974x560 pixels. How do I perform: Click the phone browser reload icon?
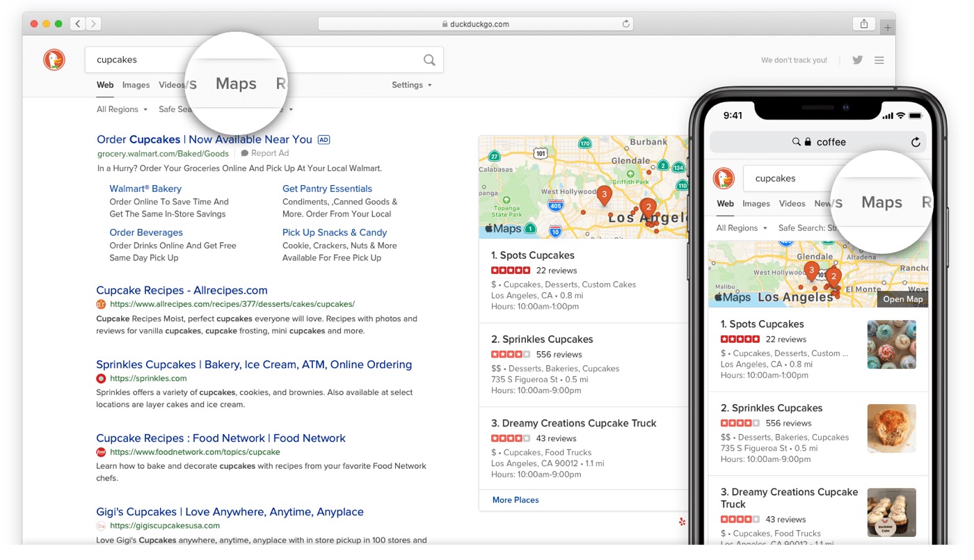pyautogui.click(x=916, y=142)
